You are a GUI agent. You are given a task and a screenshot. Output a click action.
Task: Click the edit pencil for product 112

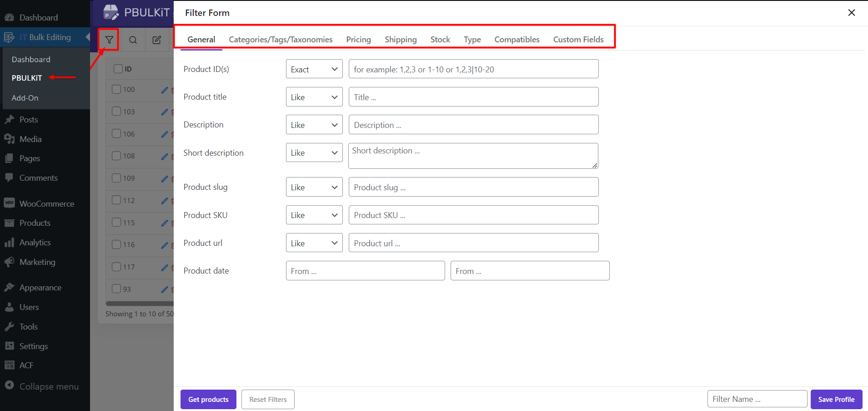pyautogui.click(x=165, y=201)
